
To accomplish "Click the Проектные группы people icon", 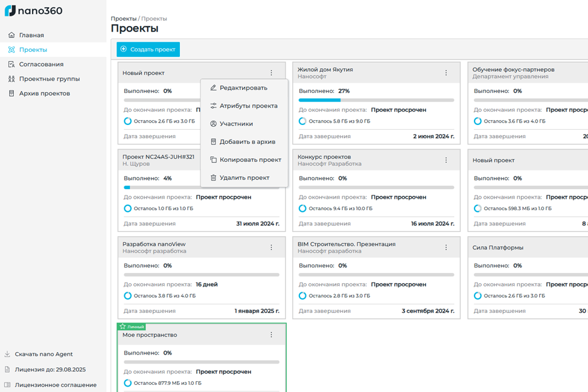I will tap(11, 79).
